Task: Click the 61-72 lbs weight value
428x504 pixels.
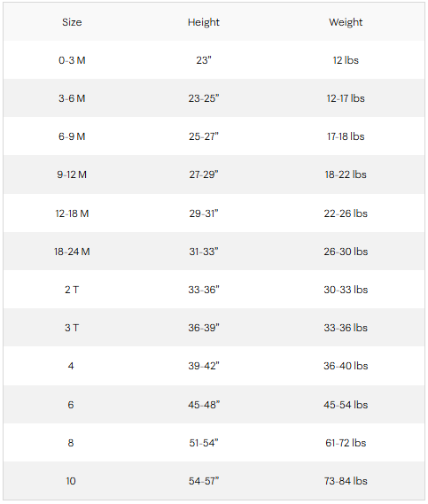Action: (346, 443)
